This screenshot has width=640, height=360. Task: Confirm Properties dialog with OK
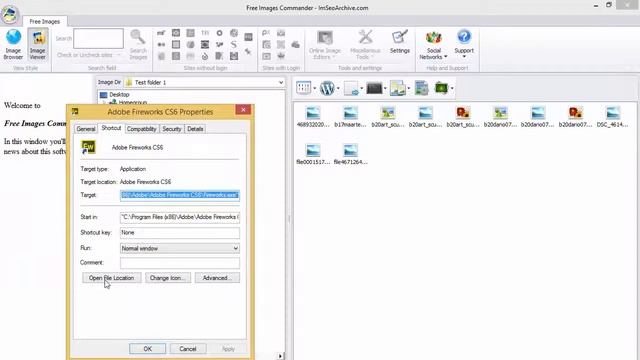click(147, 349)
